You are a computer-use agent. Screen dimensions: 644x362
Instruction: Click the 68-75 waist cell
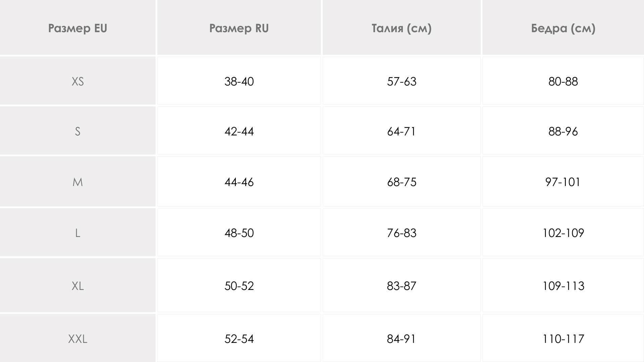(x=401, y=182)
